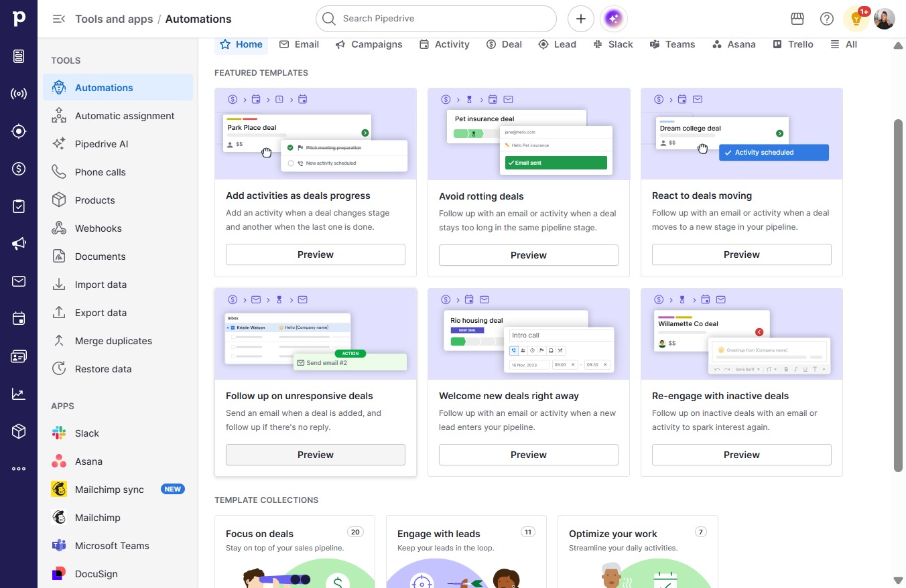Viewport: 906px width, 588px height.
Task: Open the Slack app in the sidebar
Action: pos(118,433)
